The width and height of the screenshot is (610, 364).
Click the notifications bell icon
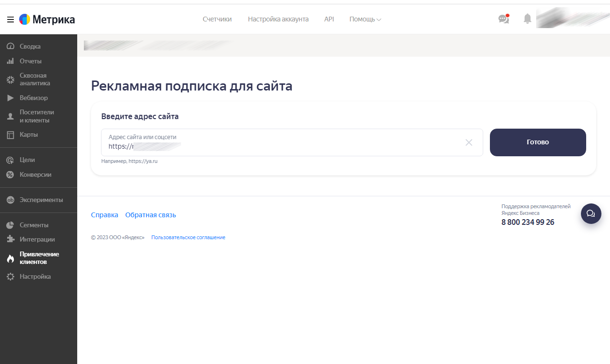(x=527, y=19)
